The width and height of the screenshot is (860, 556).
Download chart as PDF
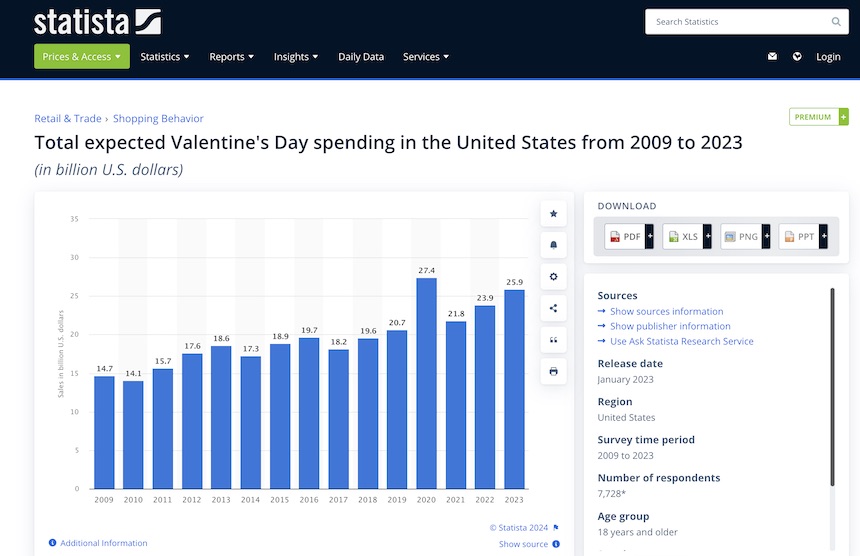click(x=629, y=236)
